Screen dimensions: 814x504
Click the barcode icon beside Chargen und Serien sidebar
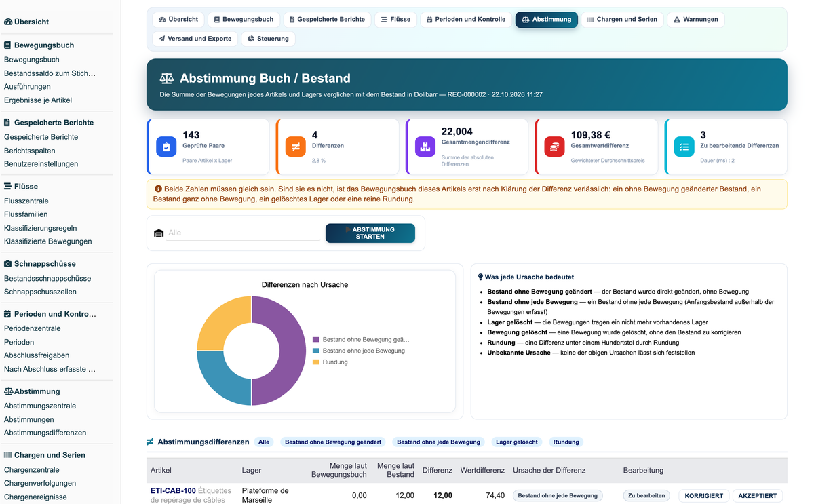pos(8,455)
